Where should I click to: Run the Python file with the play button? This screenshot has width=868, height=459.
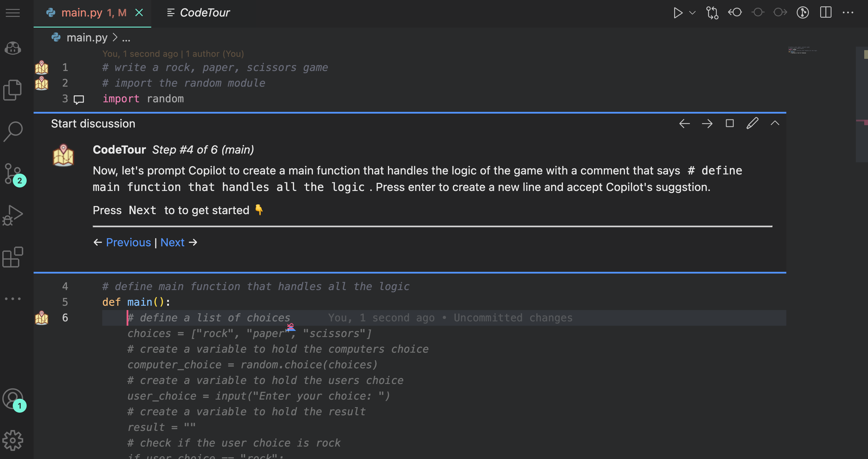tap(678, 12)
